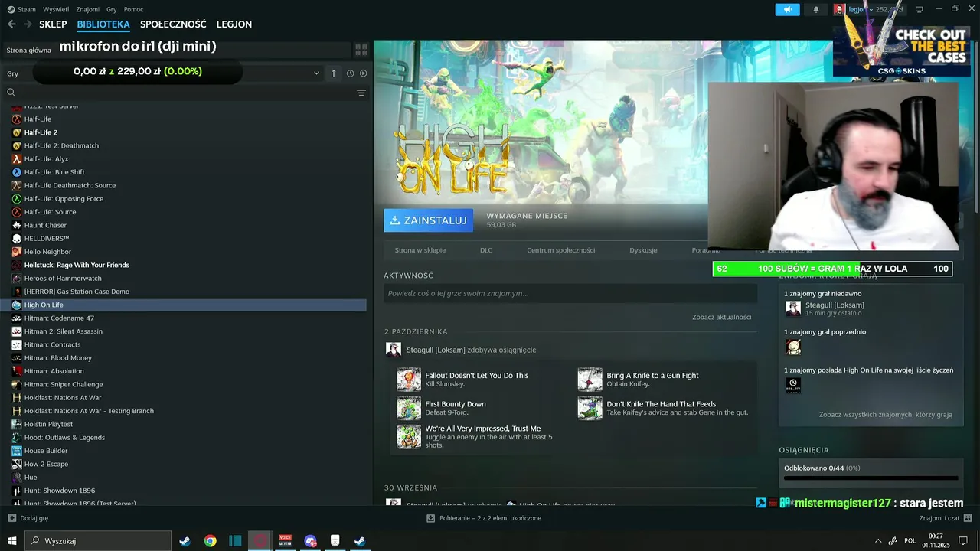Go forward with the right arrow
The width and height of the screenshot is (980, 551).
coord(28,24)
